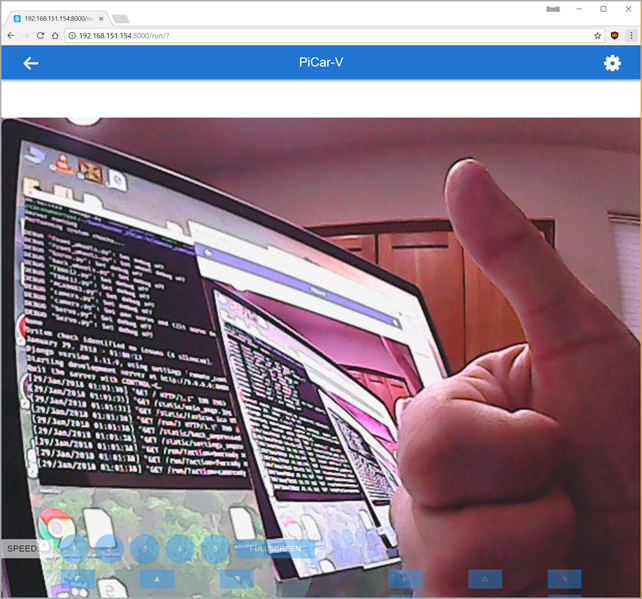Tilt camera up with outlined arrow
Image resolution: width=642 pixels, height=599 pixels.
(x=485, y=579)
